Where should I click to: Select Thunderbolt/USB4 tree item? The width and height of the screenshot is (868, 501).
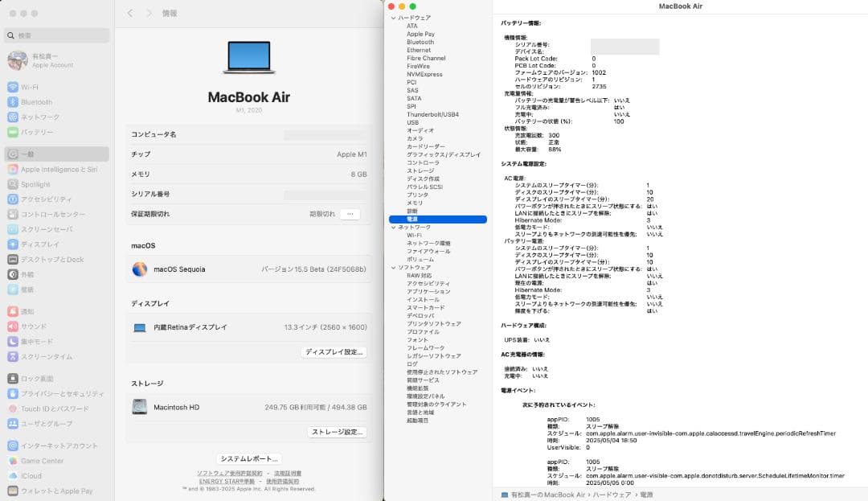[x=432, y=114]
